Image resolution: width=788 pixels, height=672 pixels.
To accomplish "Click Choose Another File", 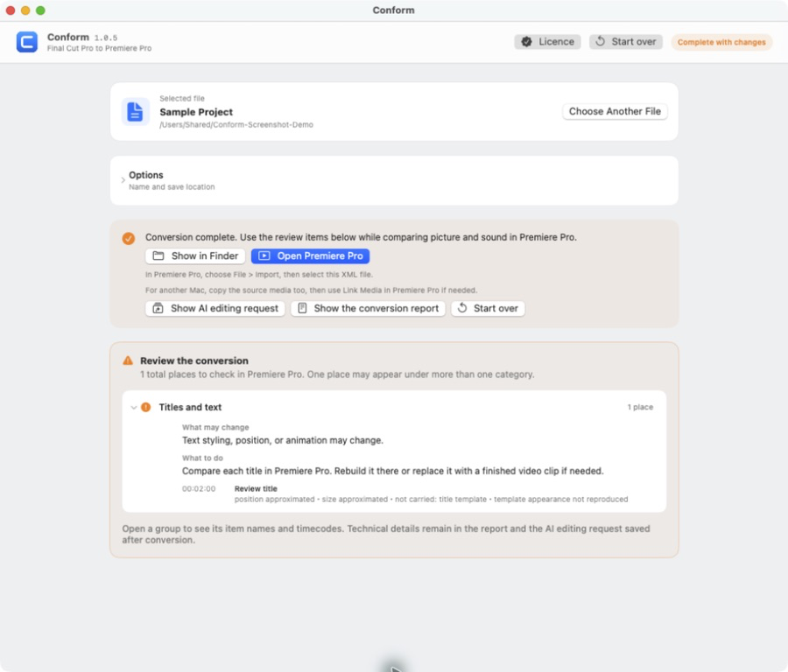I will [x=615, y=111].
